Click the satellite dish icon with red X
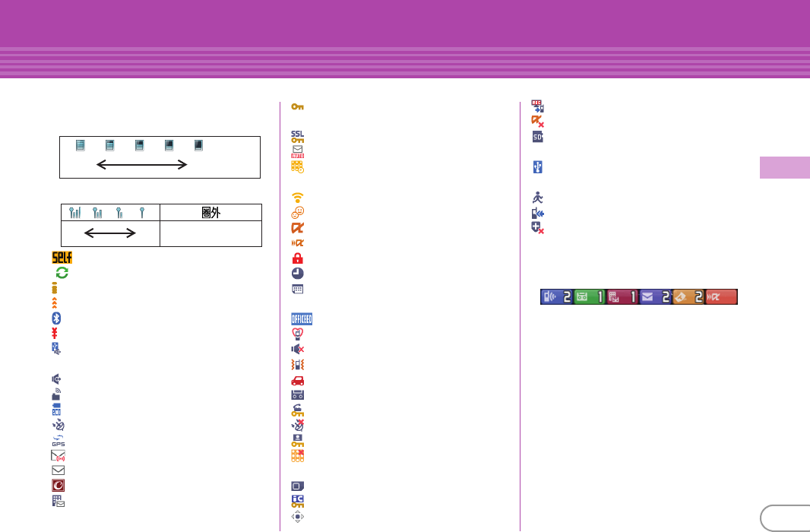Screen dimensions: 810x532 [298, 425]
